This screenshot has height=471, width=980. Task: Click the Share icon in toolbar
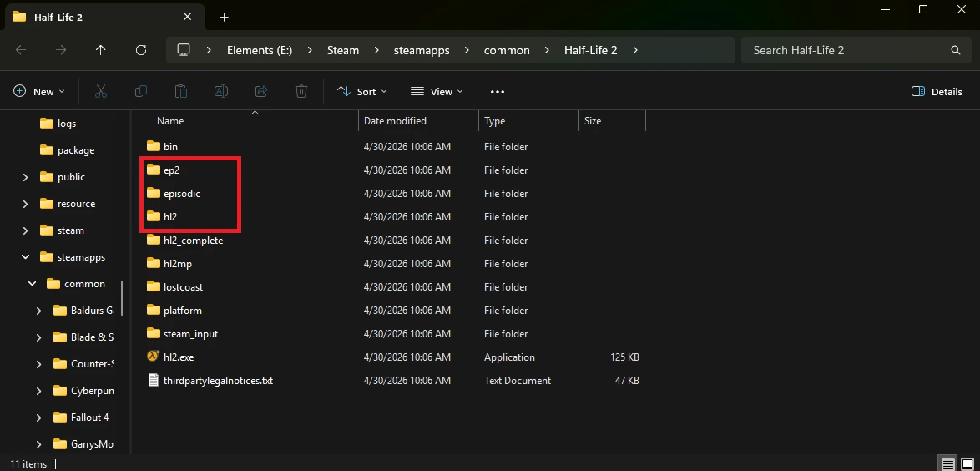[261, 91]
